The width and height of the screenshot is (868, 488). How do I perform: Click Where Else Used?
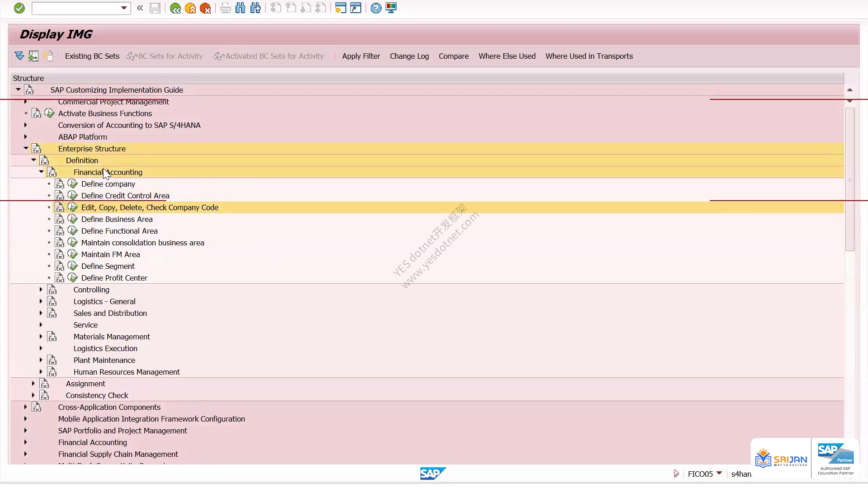[x=507, y=56]
